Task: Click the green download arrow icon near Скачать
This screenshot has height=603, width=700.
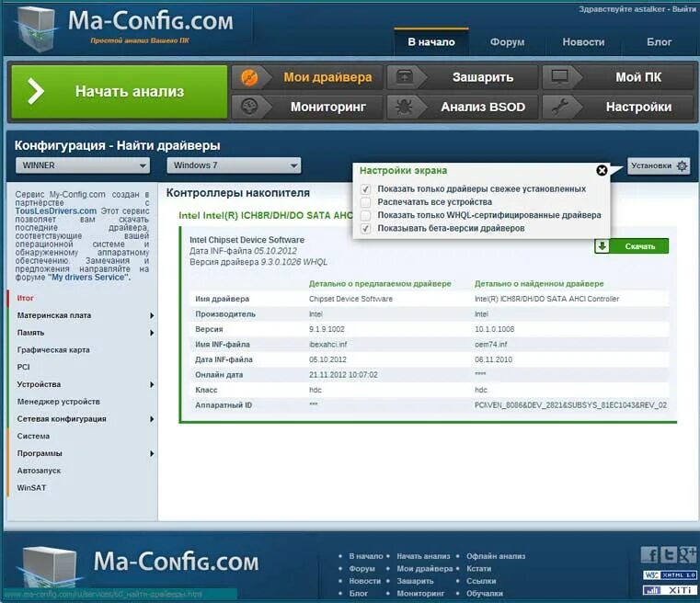Action: [x=602, y=246]
